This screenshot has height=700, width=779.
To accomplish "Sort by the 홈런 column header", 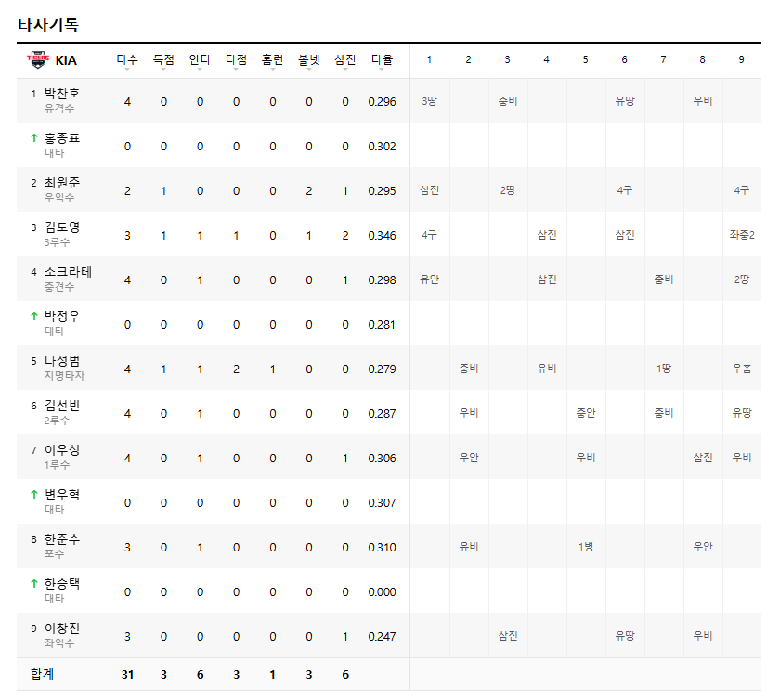I will (x=272, y=60).
